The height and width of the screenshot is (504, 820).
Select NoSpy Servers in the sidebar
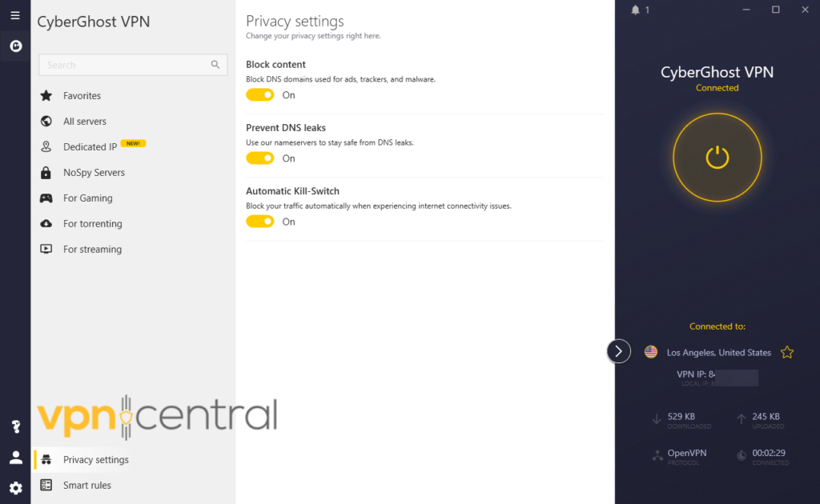coord(94,173)
